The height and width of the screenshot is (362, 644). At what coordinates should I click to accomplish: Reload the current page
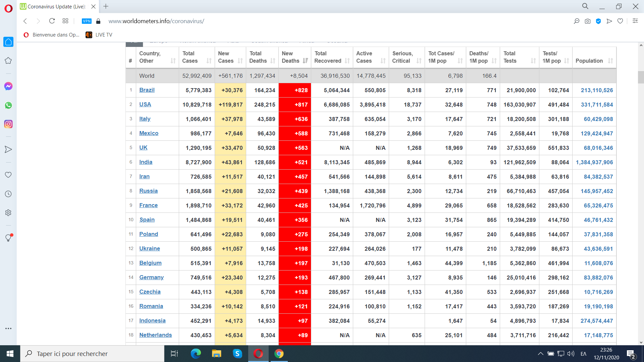52,21
